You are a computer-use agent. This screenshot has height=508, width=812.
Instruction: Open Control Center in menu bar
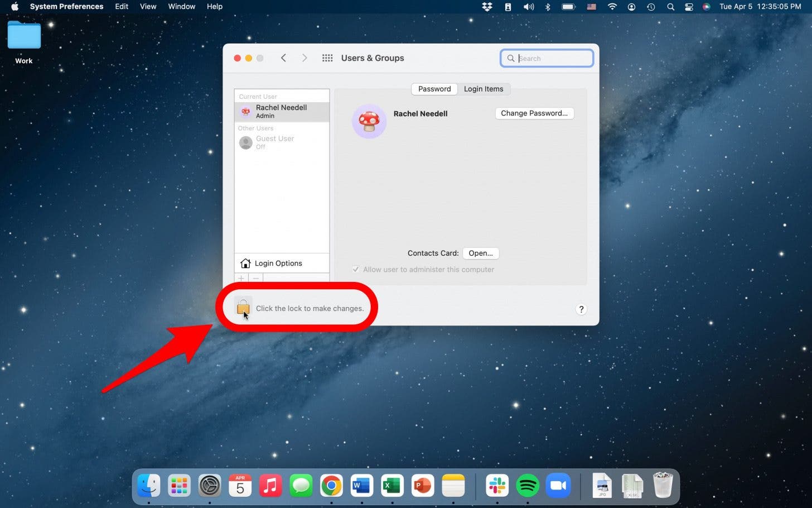689,7
